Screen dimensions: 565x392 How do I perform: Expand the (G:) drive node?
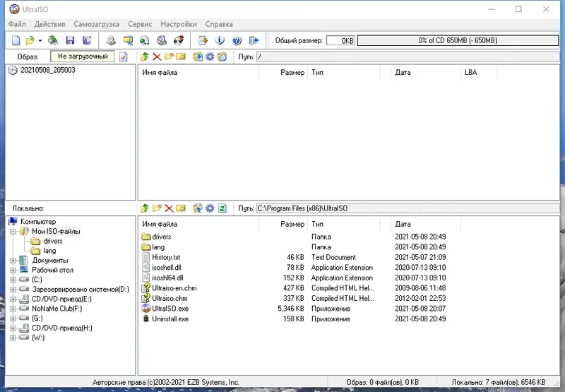coord(13,319)
